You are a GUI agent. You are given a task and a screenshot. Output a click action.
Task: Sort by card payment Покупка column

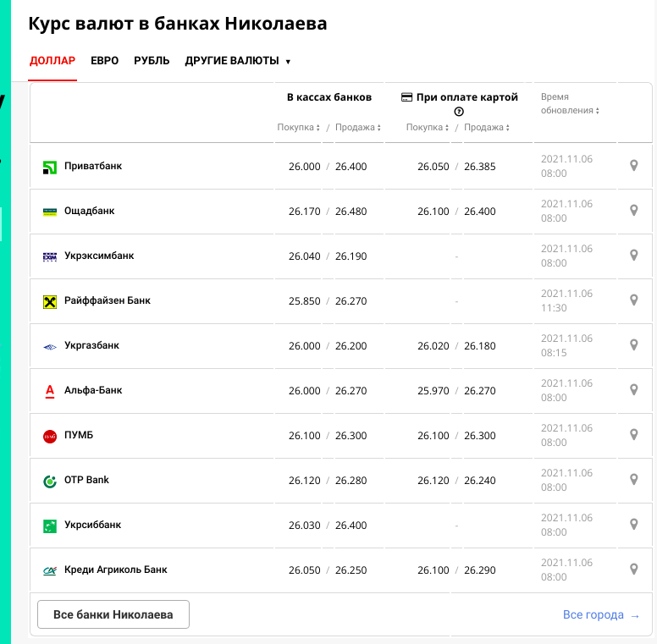(428, 127)
